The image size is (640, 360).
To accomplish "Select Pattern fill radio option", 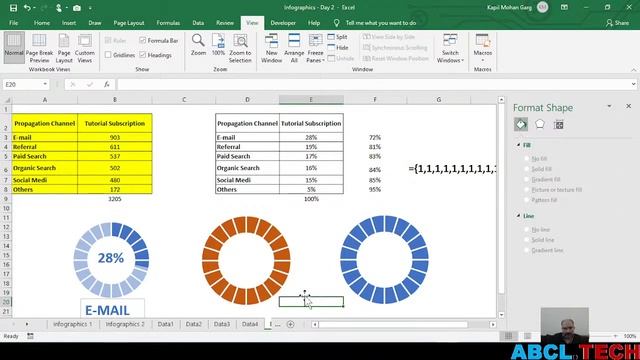I will 527,200.
